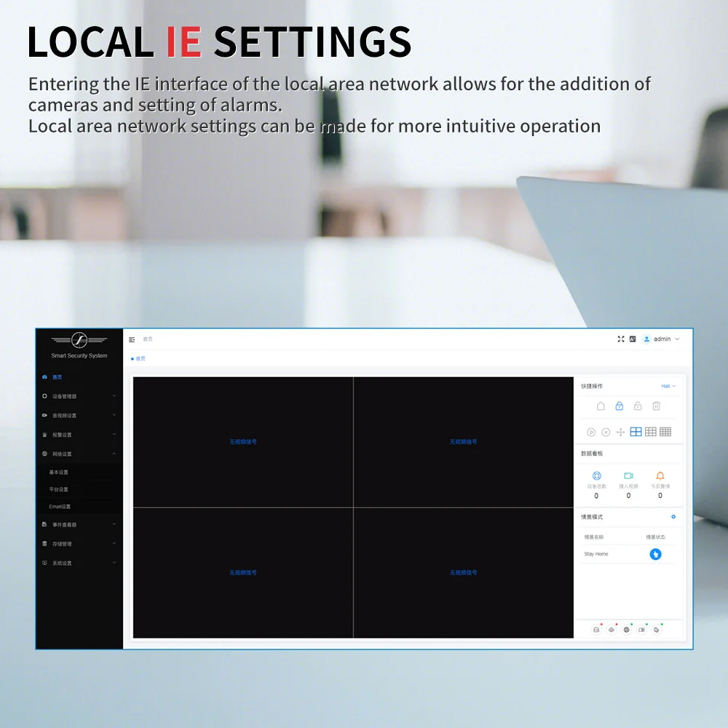Click the total devices lifebuoy icon
The width and height of the screenshot is (728, 728).
tap(597, 476)
